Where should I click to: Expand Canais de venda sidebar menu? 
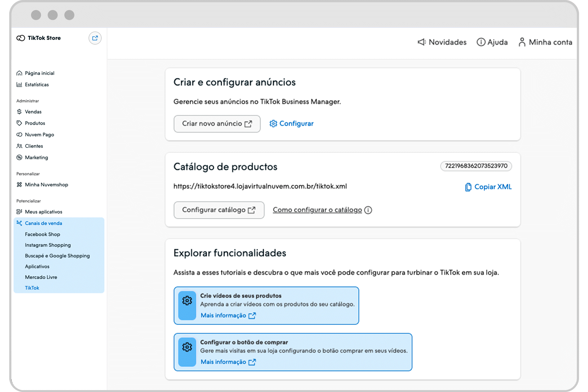pos(43,223)
